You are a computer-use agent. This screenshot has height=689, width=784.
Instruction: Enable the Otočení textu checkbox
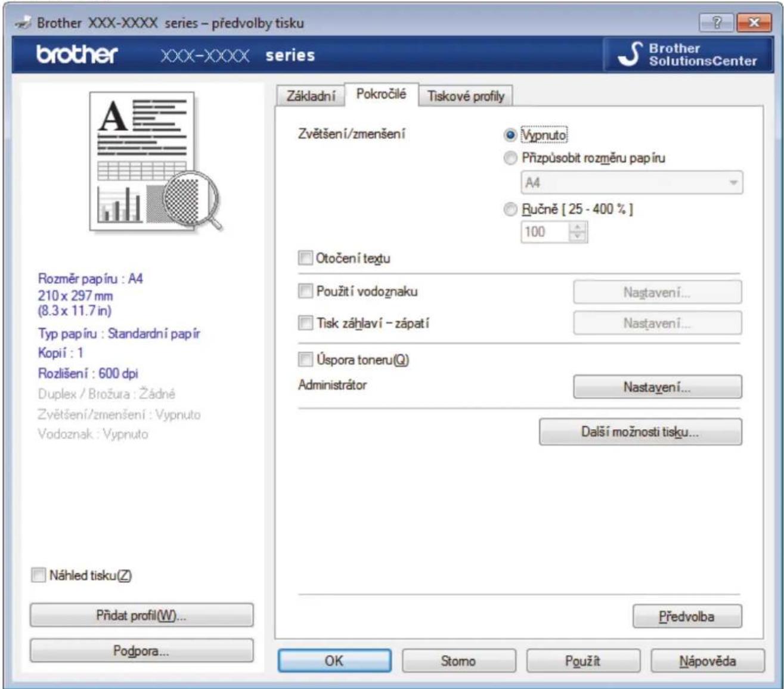[305, 259]
